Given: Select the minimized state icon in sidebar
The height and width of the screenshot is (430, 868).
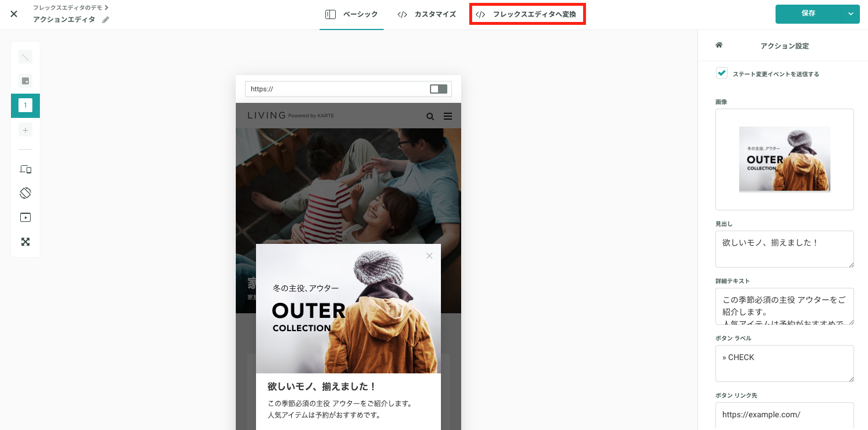Looking at the screenshot, I should coord(25,81).
